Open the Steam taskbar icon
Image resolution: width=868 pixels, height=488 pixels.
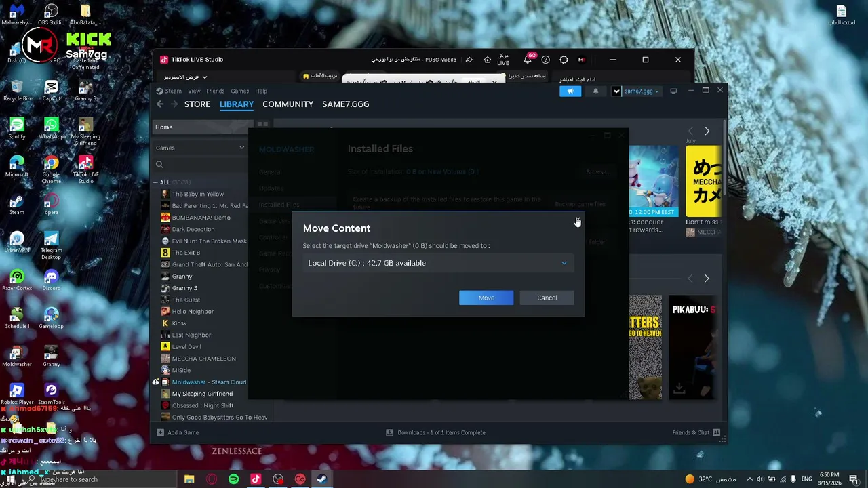click(x=322, y=479)
